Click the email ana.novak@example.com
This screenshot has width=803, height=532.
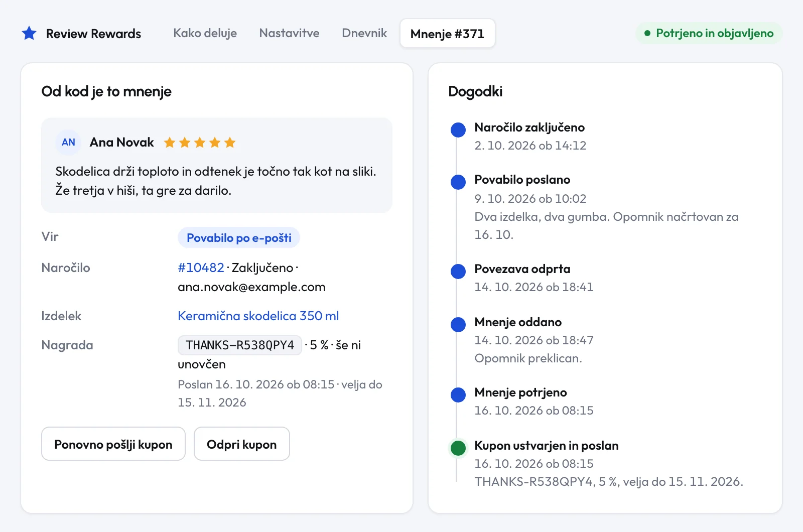[251, 287]
